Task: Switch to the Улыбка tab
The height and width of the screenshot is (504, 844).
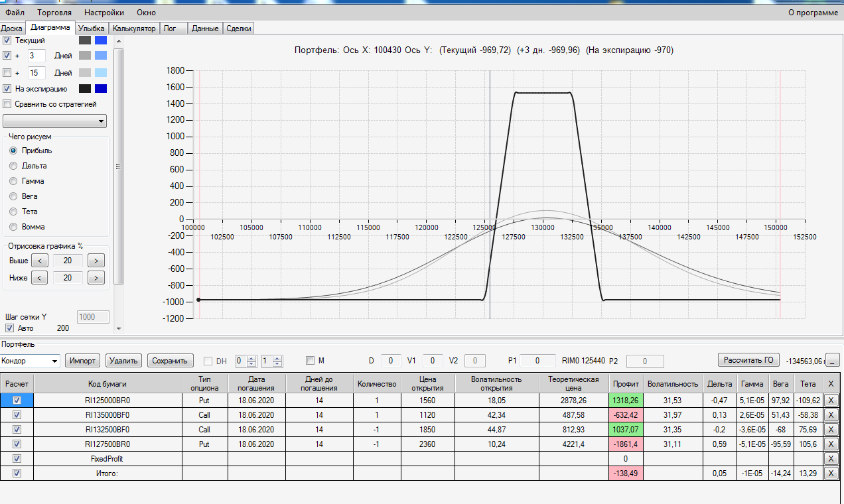Action: click(x=92, y=29)
